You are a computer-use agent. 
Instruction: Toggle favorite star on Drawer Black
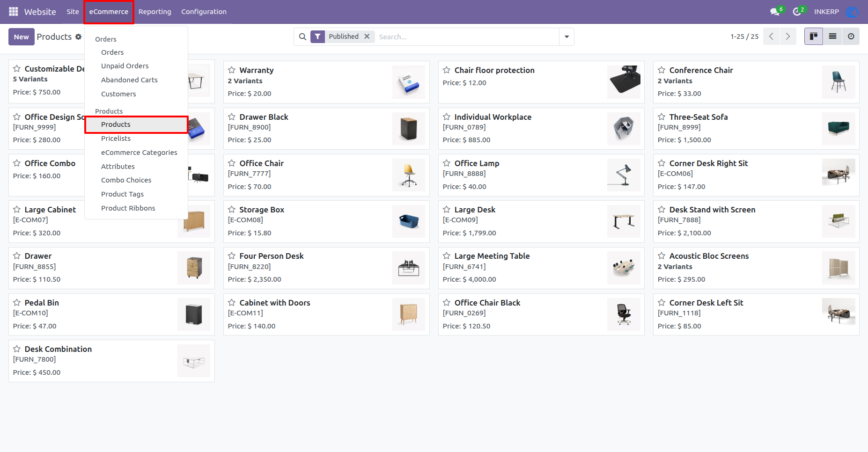click(232, 117)
